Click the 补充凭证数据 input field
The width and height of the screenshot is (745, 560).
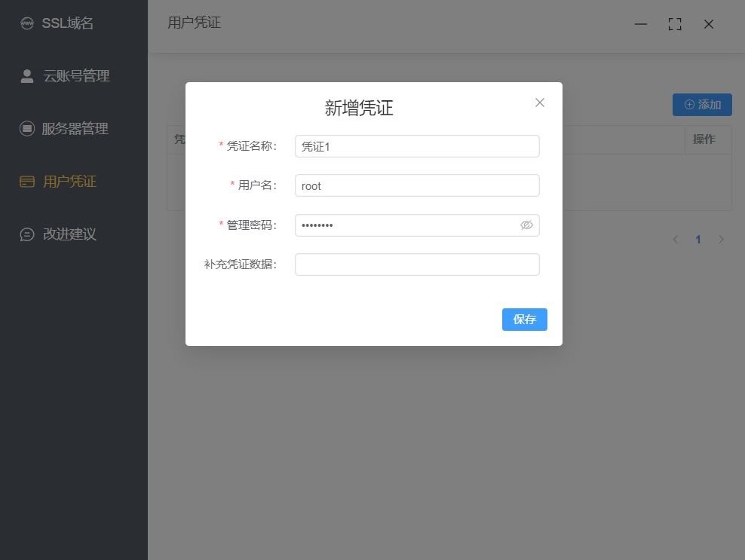pyautogui.click(x=417, y=265)
